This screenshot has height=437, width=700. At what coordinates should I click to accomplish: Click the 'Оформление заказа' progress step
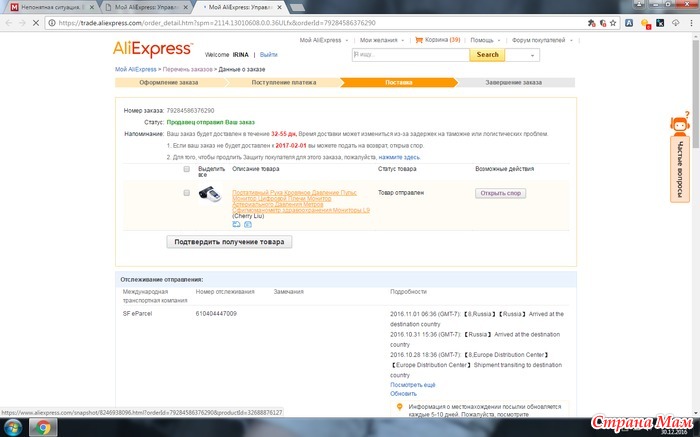point(169,83)
